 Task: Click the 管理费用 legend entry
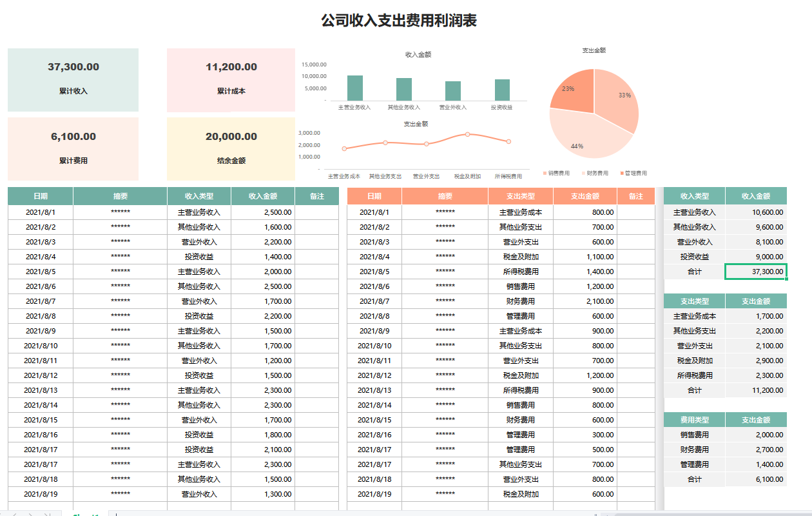[635, 172]
